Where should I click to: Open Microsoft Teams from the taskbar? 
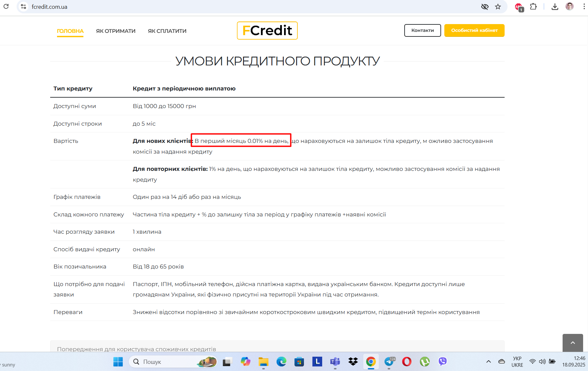[x=335, y=362]
